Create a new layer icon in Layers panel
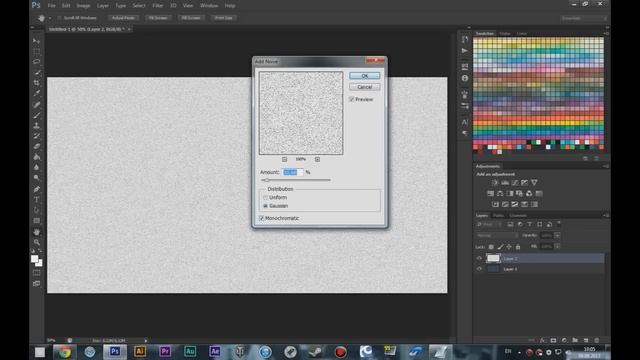The height and width of the screenshot is (360, 640). click(586, 340)
